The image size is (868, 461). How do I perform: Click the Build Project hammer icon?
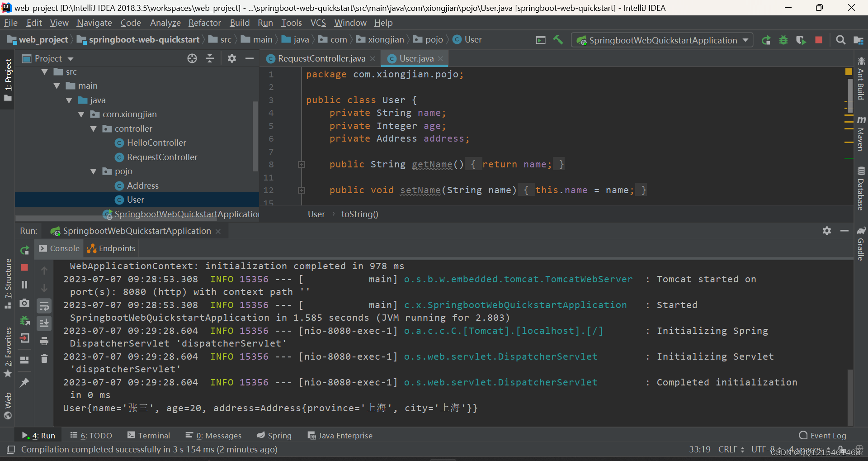pyautogui.click(x=558, y=40)
